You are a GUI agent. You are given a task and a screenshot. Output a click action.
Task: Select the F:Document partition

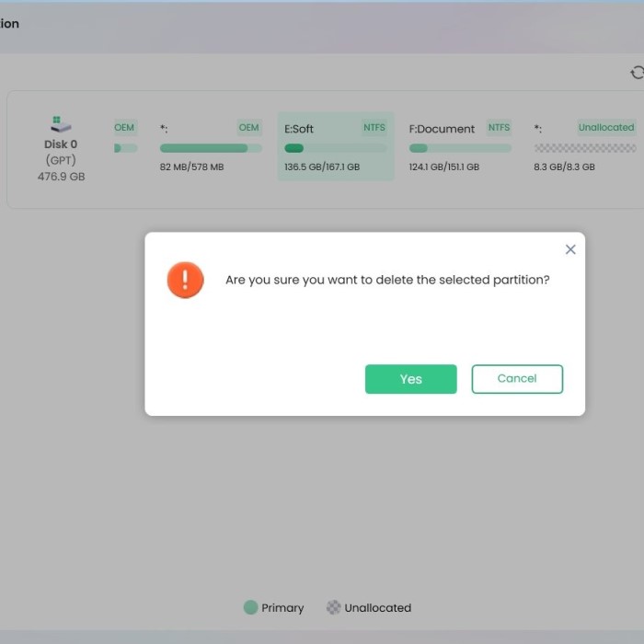(x=460, y=146)
